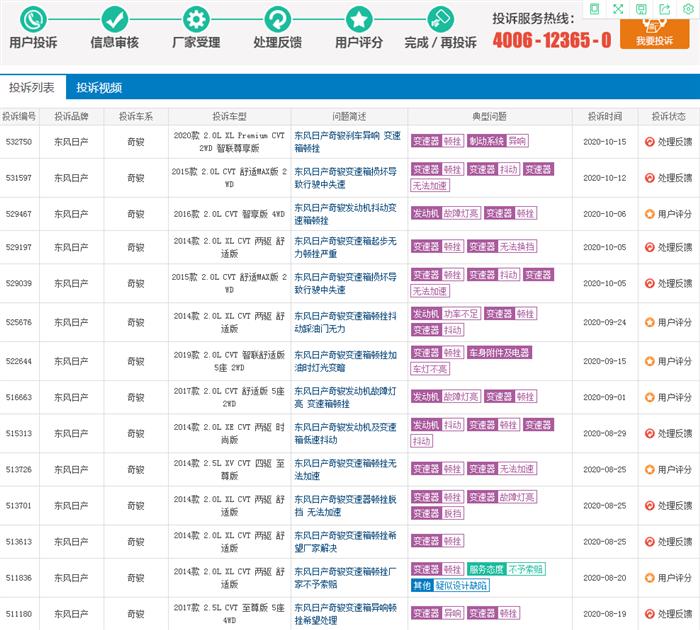Click status icon for complaint 513701
Viewport: 700px width, 630px height.
click(650, 505)
